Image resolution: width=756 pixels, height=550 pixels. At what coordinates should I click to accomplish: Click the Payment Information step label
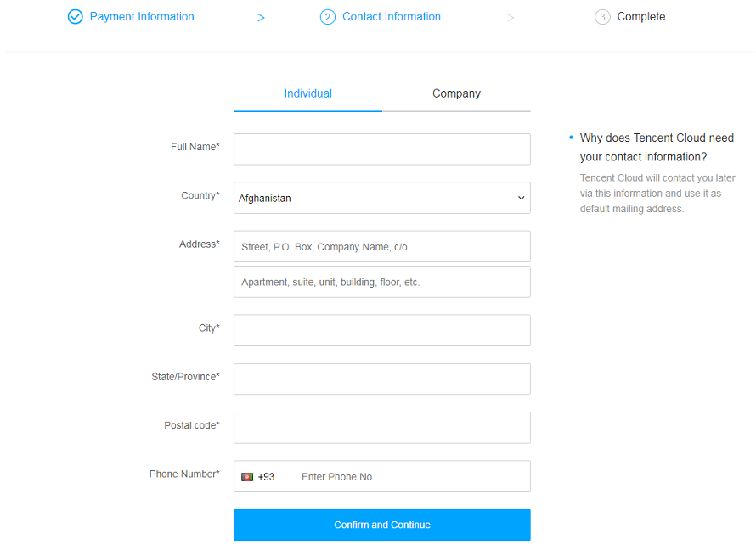pyautogui.click(x=141, y=16)
